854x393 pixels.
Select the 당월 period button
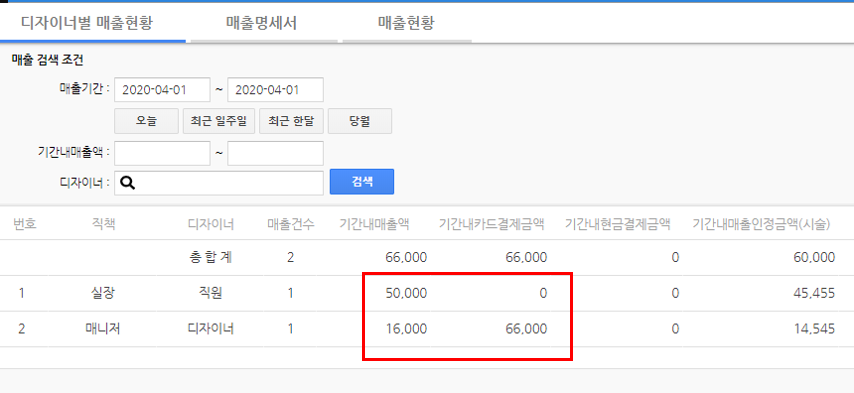(360, 121)
